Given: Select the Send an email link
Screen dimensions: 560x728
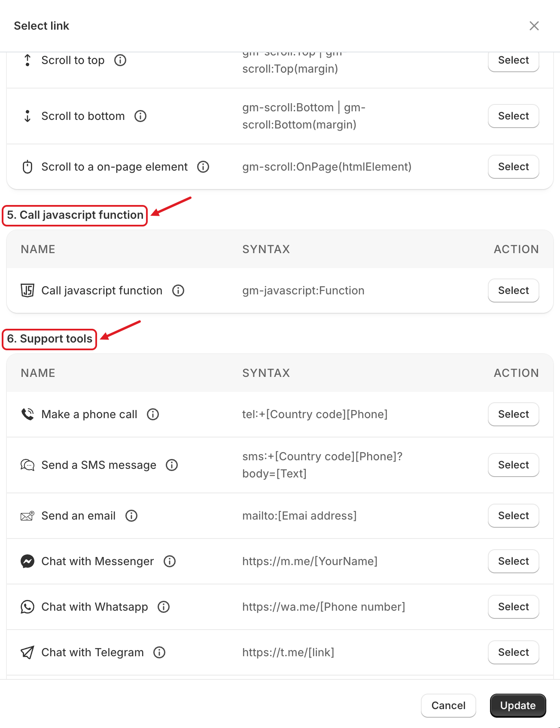Looking at the screenshot, I should [x=514, y=516].
